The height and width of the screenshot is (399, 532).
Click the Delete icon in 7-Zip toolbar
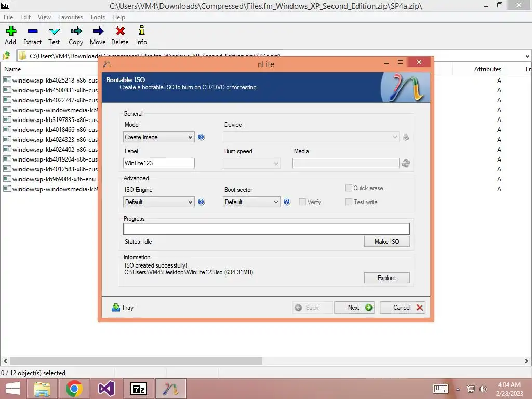[120, 35]
